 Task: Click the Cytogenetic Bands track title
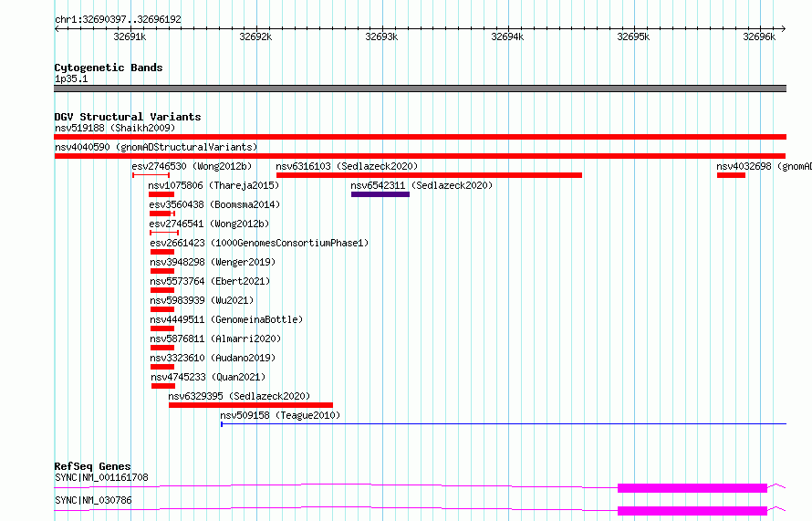pos(109,68)
